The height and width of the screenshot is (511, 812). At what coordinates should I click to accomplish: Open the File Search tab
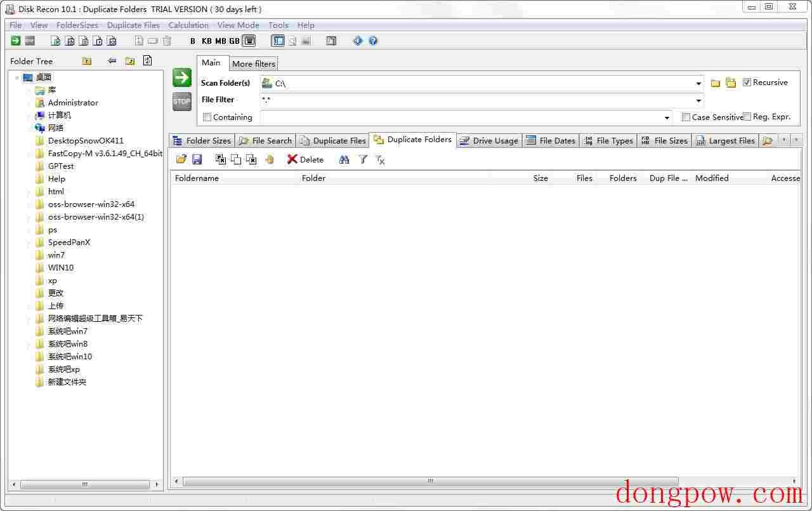click(265, 141)
